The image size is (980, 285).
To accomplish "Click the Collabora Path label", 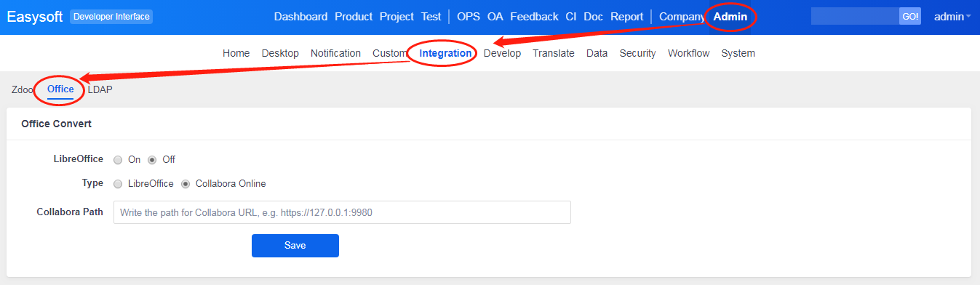I will [x=70, y=212].
